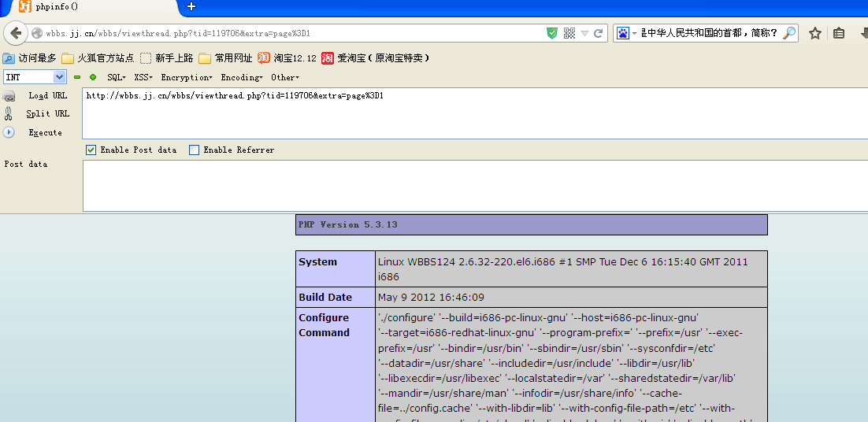This screenshot has width=868, height=422.
Task: Open the bookmarks list icon
Action: [x=839, y=33]
